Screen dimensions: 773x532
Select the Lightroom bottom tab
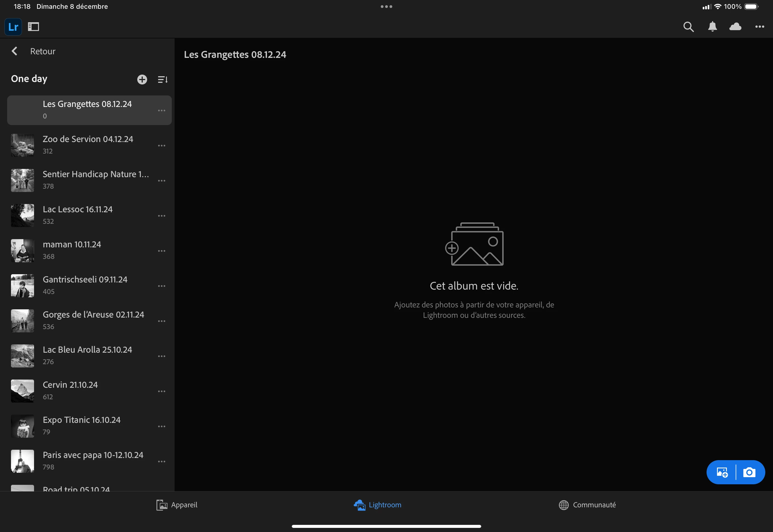click(378, 505)
